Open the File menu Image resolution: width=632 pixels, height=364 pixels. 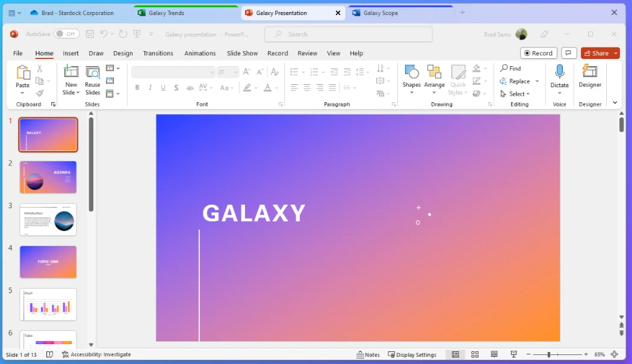pos(17,53)
